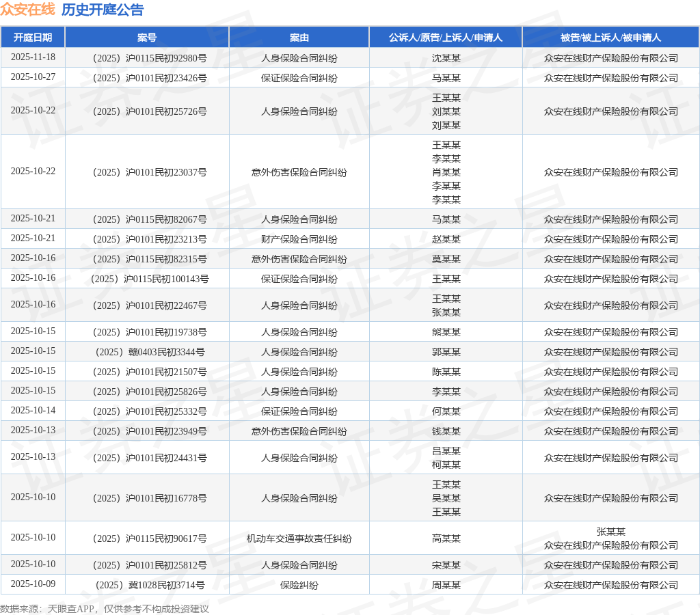Click plaintiff 陈某某
This screenshot has height=615, width=700.
[x=446, y=371]
